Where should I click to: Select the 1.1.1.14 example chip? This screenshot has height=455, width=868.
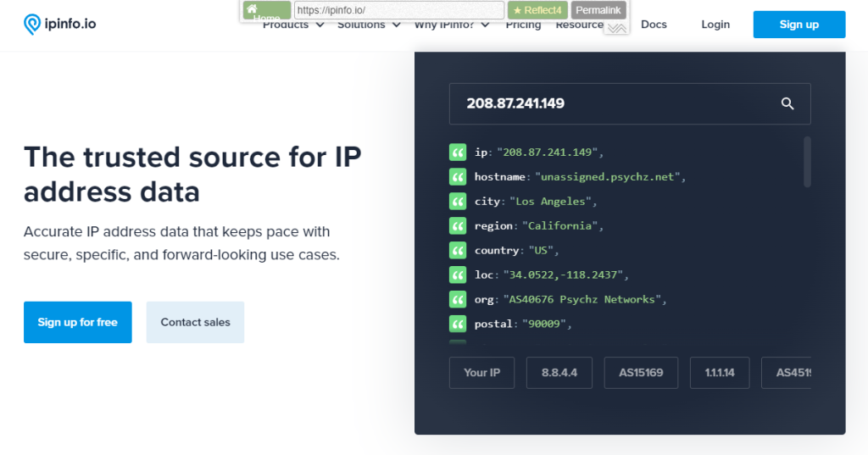click(x=720, y=373)
